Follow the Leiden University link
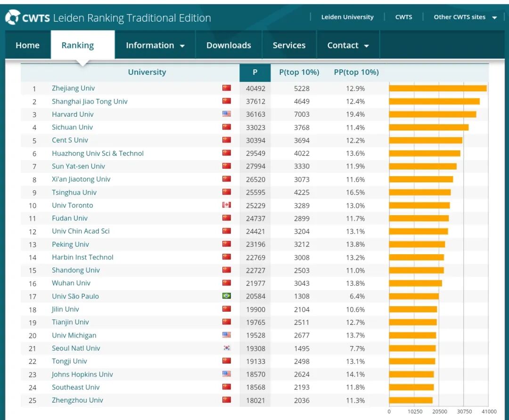The image size is (509, 420). coord(347,17)
